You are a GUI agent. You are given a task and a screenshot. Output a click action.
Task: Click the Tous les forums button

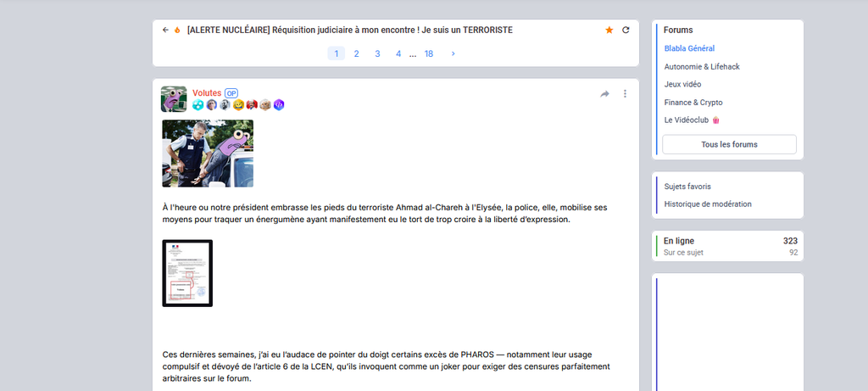point(729,144)
